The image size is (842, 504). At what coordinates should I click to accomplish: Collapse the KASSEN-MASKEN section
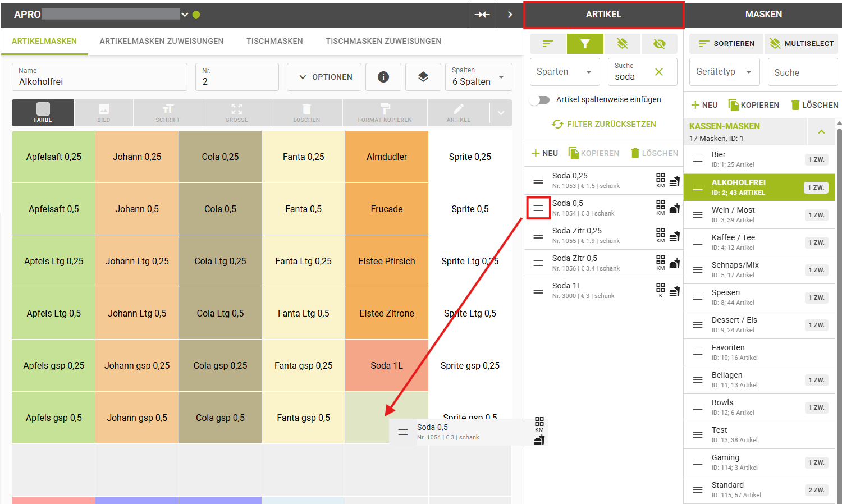point(821,132)
